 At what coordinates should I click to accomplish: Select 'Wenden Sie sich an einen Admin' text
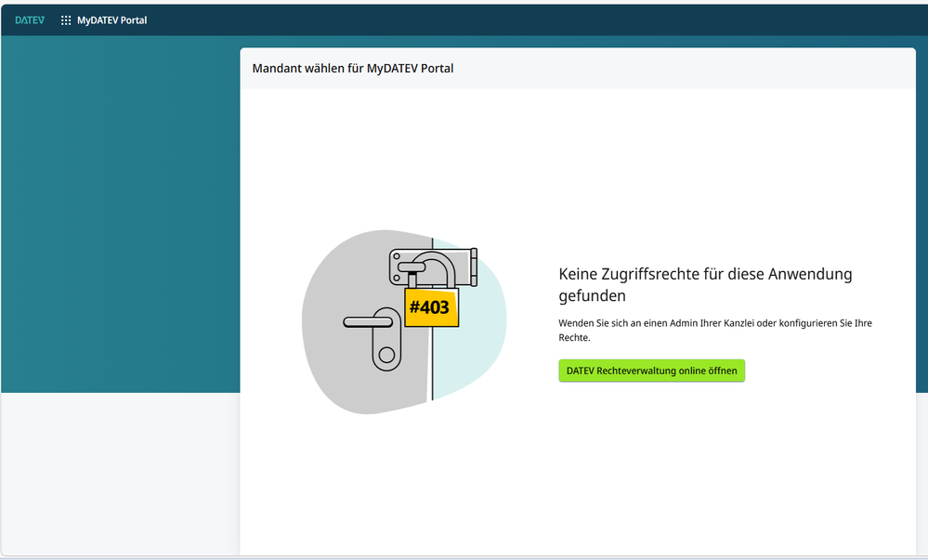point(628,323)
